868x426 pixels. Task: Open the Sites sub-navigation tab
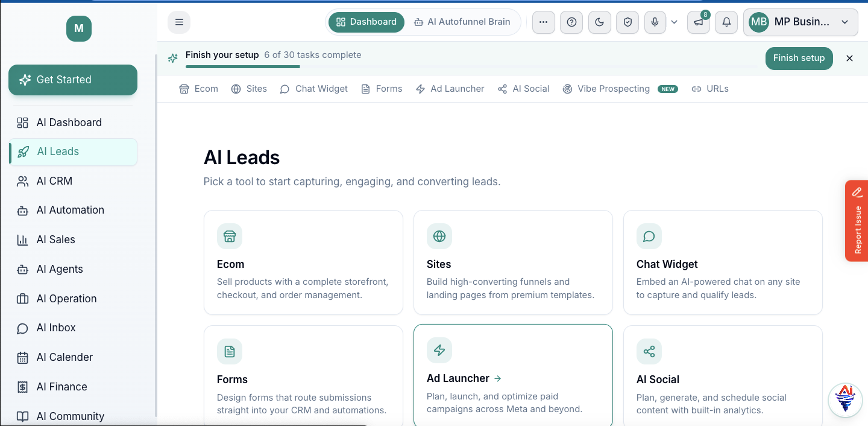tap(249, 89)
